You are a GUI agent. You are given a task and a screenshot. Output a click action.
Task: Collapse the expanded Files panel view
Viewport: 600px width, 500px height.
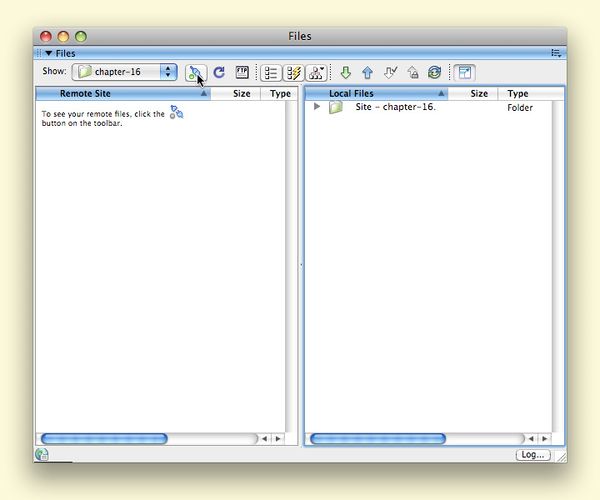tap(465, 72)
